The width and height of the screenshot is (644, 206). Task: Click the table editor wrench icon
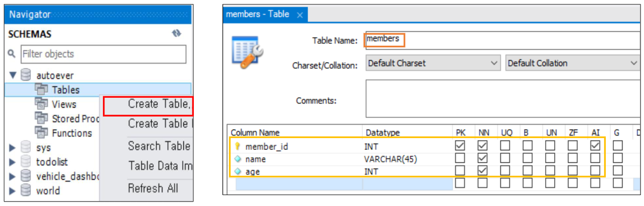click(x=247, y=51)
